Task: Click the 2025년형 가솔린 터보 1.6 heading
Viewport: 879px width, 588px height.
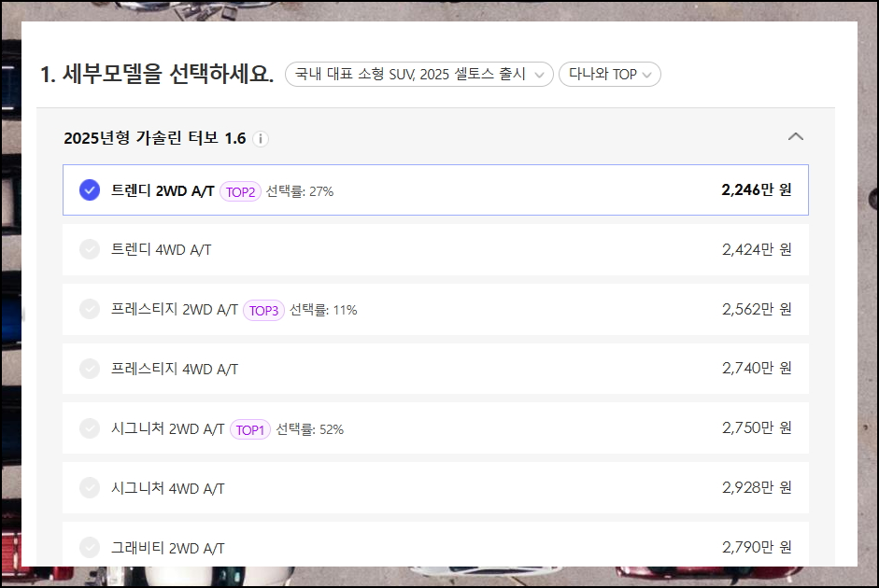Action: [x=155, y=138]
